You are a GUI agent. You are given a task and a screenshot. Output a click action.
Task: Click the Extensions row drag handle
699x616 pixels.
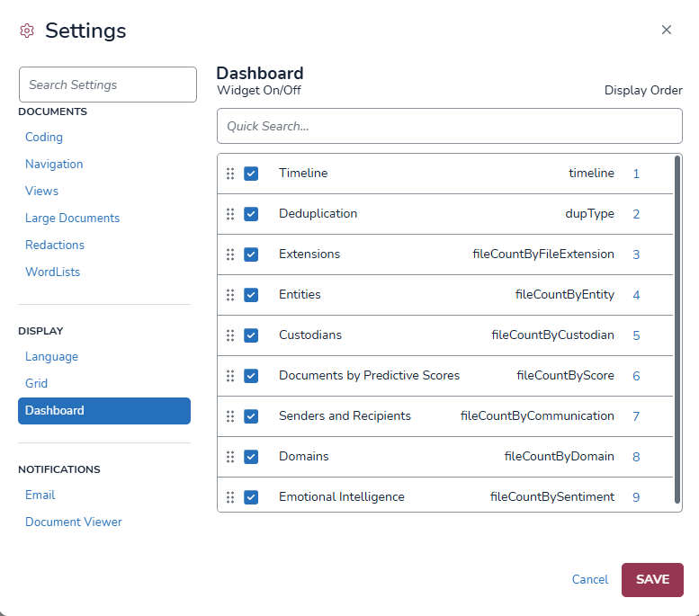pos(230,254)
